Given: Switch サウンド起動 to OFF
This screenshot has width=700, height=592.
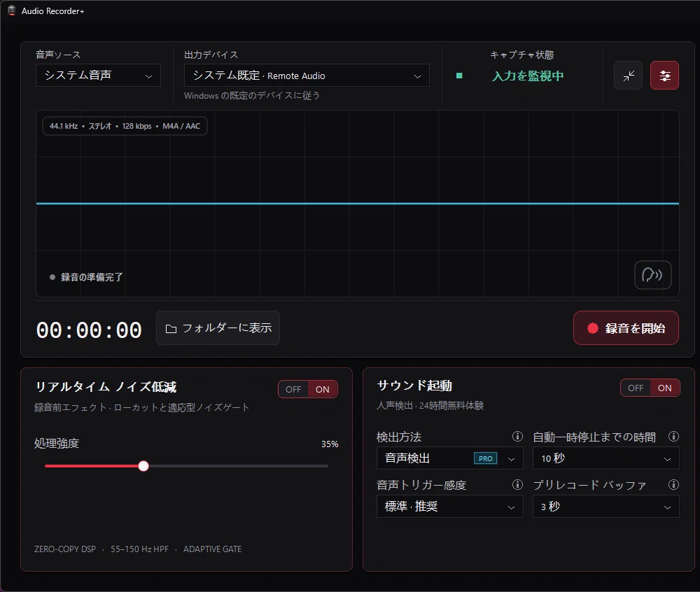Looking at the screenshot, I should [636, 388].
